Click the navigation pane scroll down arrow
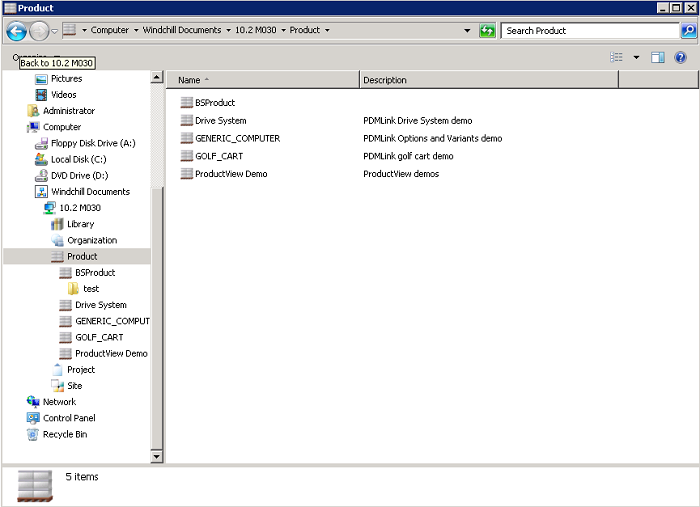The height and width of the screenshot is (507, 700). click(x=157, y=456)
